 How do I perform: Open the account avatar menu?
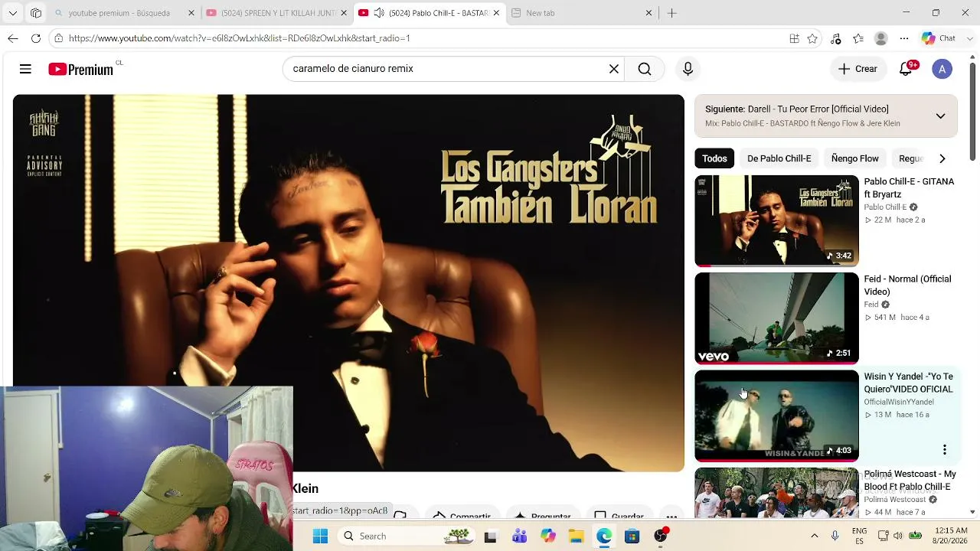[942, 69]
